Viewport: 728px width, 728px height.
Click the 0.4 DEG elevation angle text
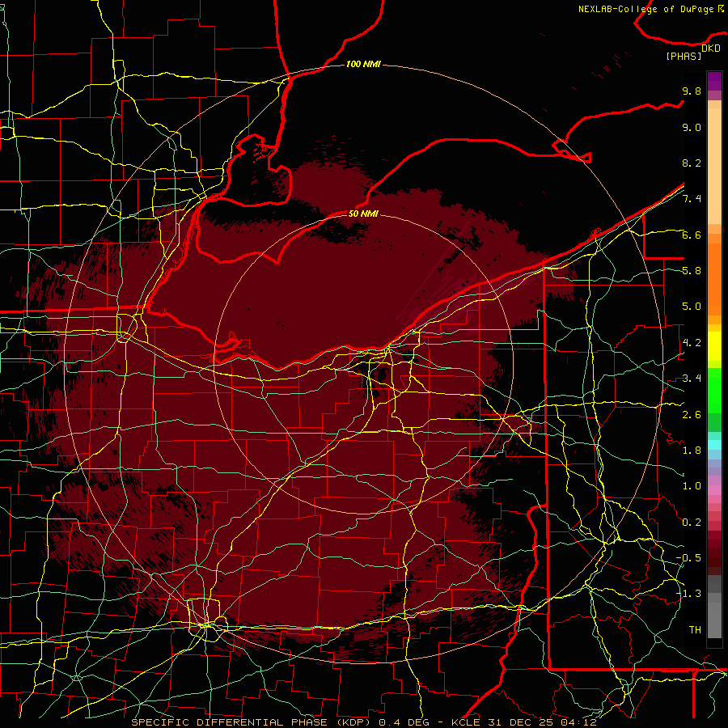[x=404, y=722]
